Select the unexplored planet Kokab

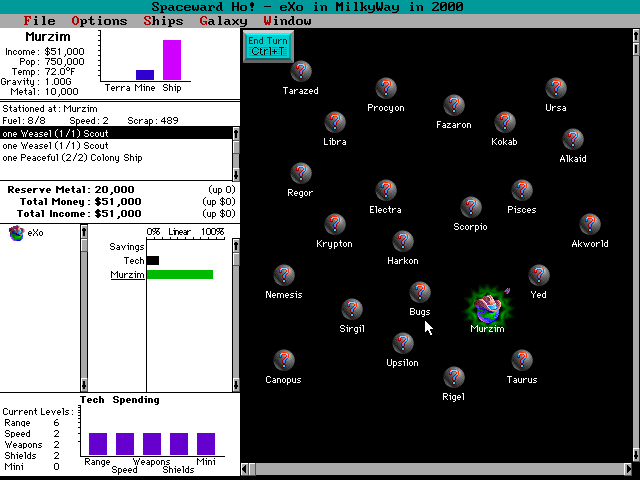click(x=505, y=122)
